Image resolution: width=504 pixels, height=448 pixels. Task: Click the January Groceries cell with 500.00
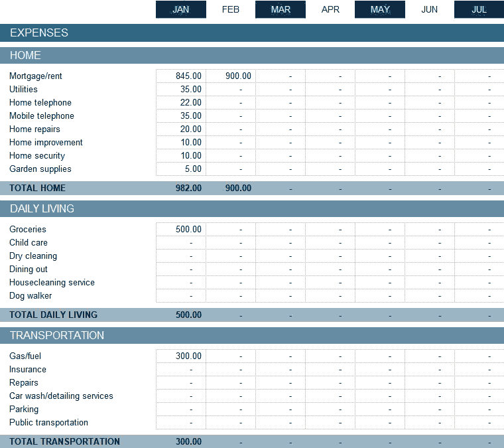(181, 230)
